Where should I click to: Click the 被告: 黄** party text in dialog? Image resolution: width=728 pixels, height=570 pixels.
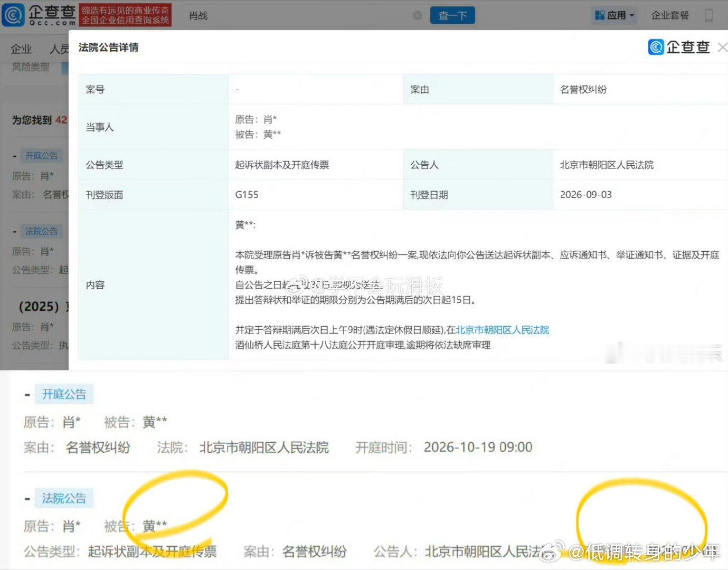click(258, 135)
